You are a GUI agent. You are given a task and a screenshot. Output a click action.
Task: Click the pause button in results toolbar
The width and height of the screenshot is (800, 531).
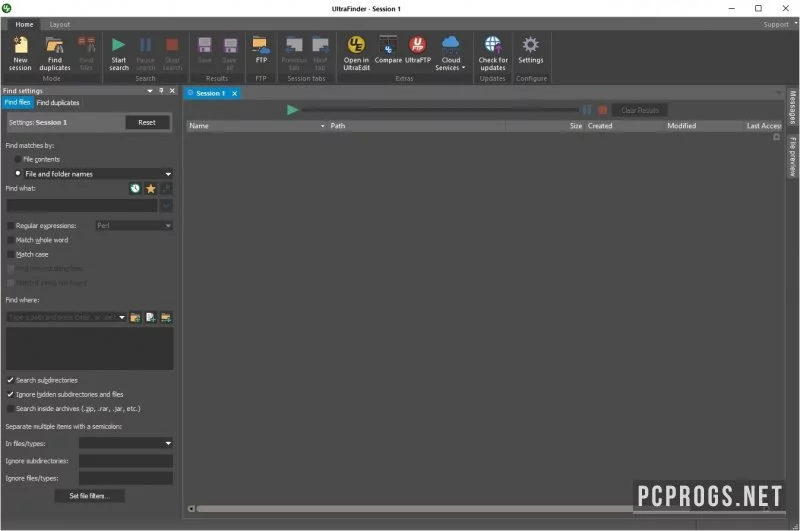coord(587,110)
